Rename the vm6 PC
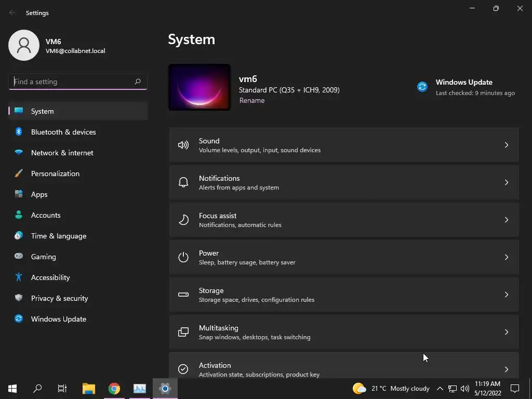This screenshot has height=399, width=532. tap(252, 100)
